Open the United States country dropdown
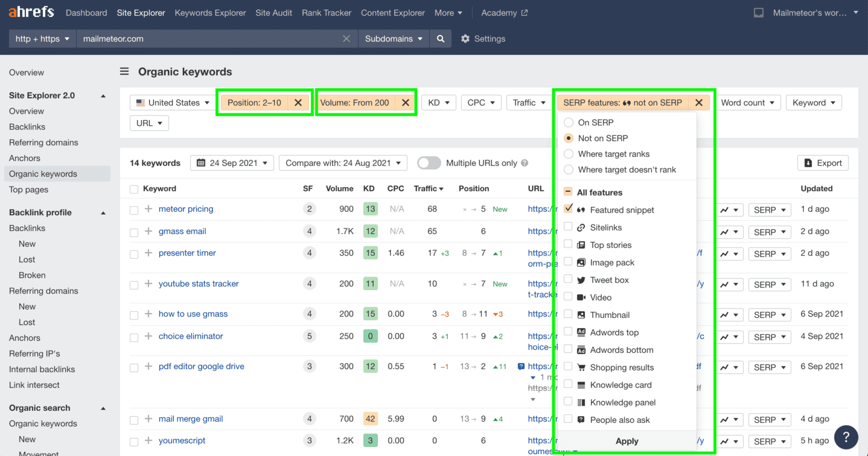Screen dimensions: 868x456 click(173, 103)
